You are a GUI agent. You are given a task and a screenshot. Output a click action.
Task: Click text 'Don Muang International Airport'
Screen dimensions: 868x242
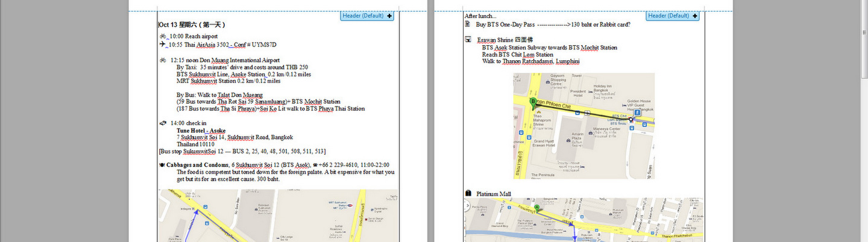tap(241, 60)
